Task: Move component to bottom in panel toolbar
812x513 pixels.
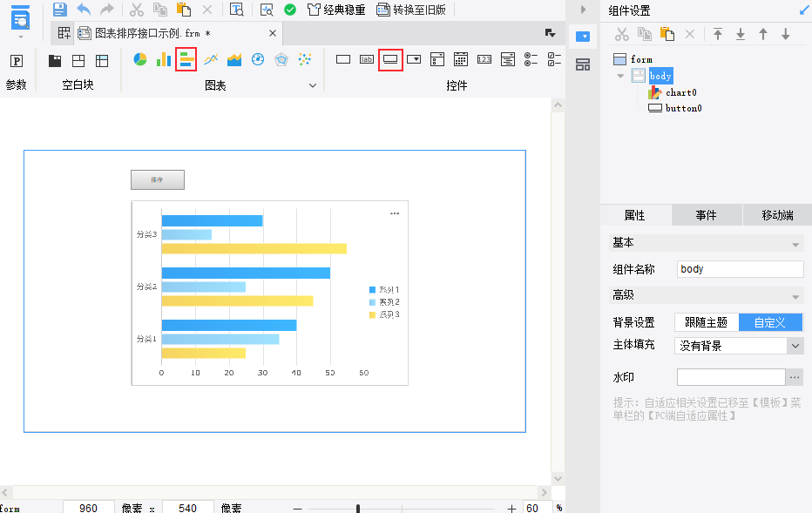Action: pyautogui.click(x=741, y=34)
